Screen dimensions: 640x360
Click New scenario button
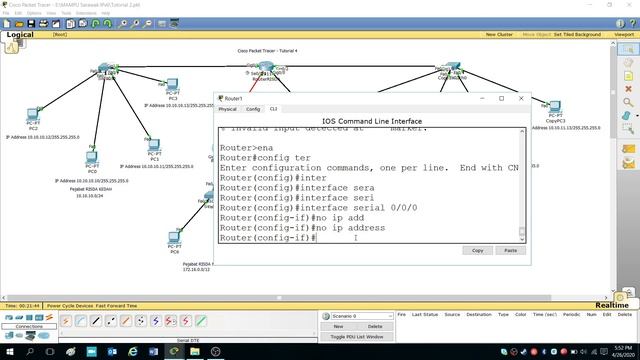coord(338,327)
